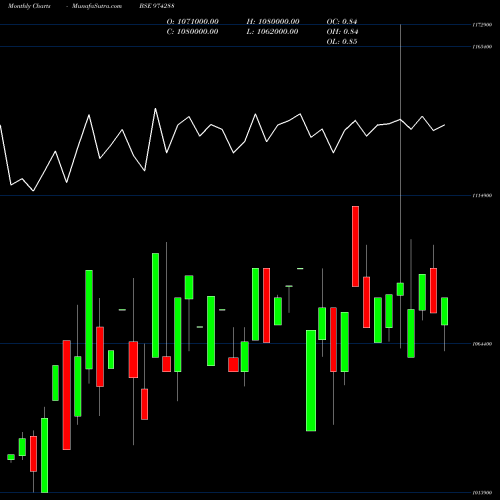Click the 'OL: 0.85' ratio text
This screenshot has width=500, height=500.
click(x=342, y=42)
